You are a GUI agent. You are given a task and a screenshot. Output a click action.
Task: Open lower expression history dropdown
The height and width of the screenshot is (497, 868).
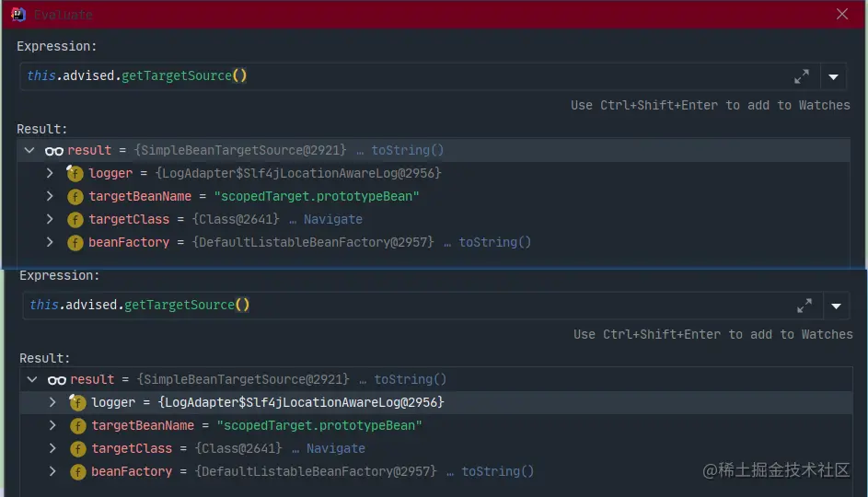(836, 306)
